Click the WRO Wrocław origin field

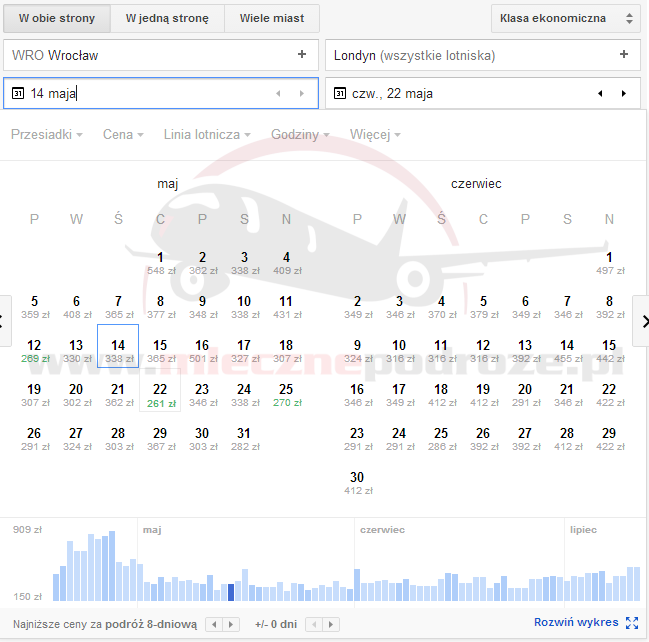[161, 55]
